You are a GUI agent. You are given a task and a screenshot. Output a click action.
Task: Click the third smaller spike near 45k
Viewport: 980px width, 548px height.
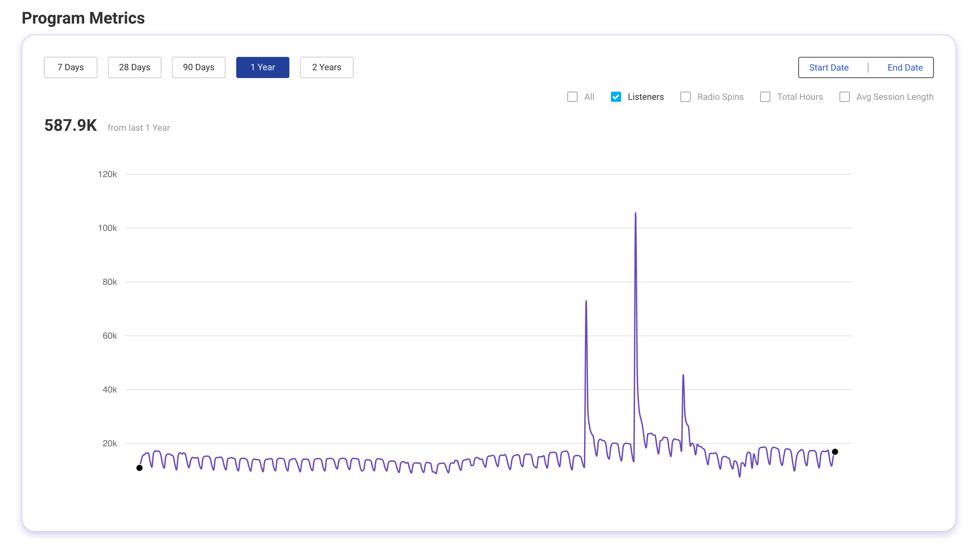pos(683,376)
